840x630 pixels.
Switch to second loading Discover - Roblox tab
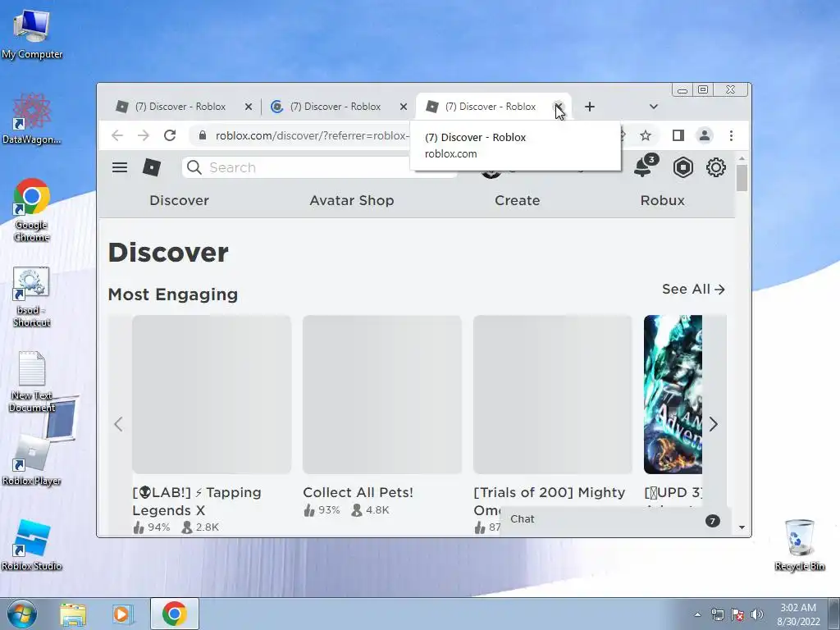pyautogui.click(x=336, y=107)
